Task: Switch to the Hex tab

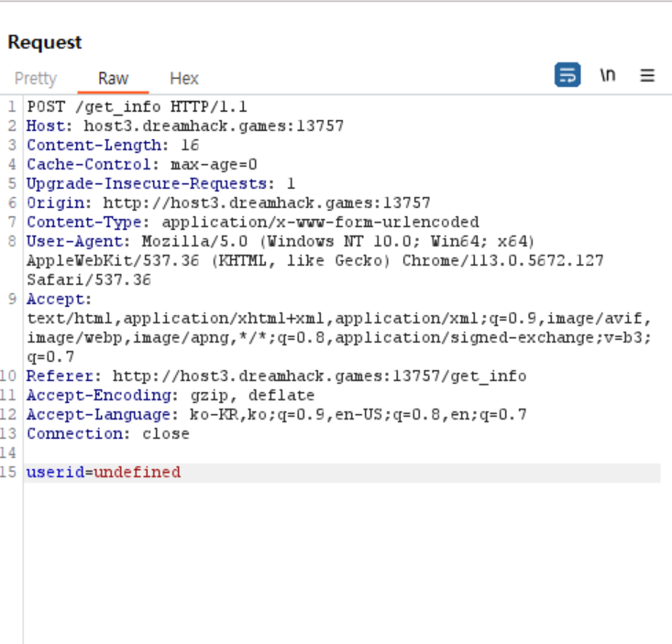Action: [x=184, y=79]
